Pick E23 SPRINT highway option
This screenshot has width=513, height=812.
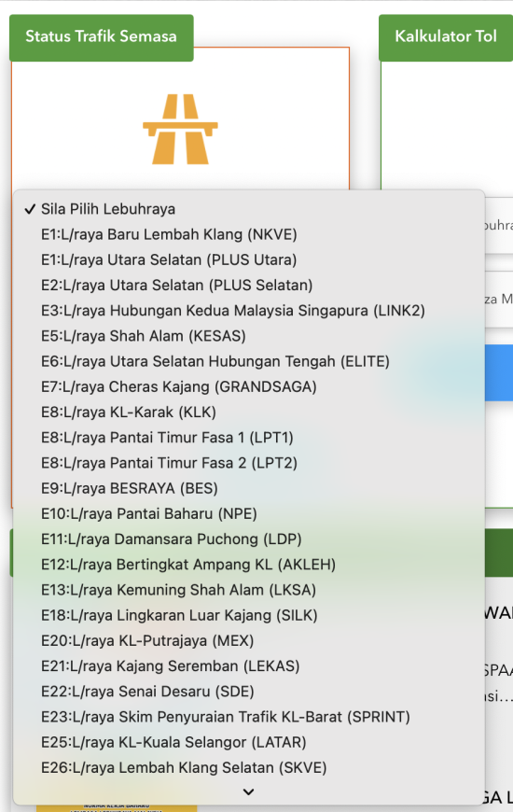(249, 717)
